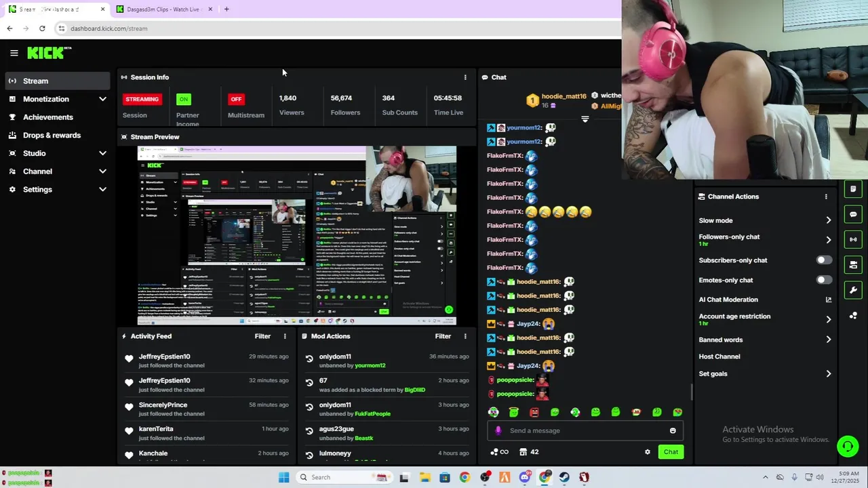Open Activity Feed three-dot menu
The image size is (868, 488).
[x=285, y=336]
